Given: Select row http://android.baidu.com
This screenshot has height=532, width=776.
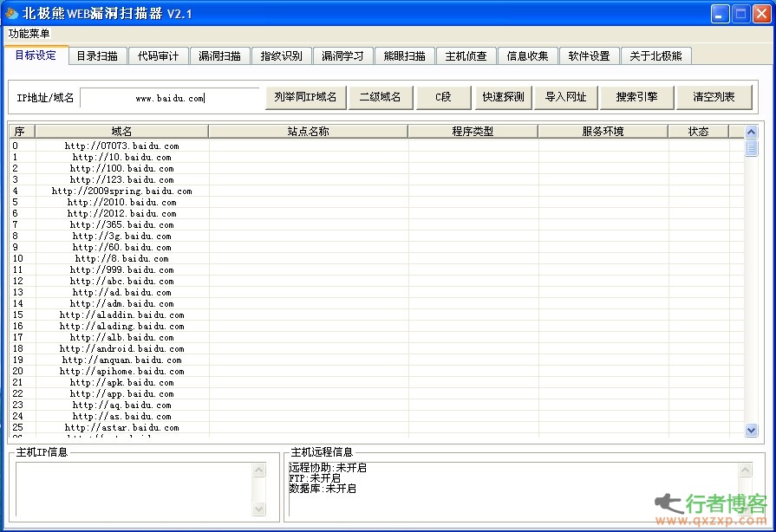Looking at the screenshot, I should pos(376,348).
